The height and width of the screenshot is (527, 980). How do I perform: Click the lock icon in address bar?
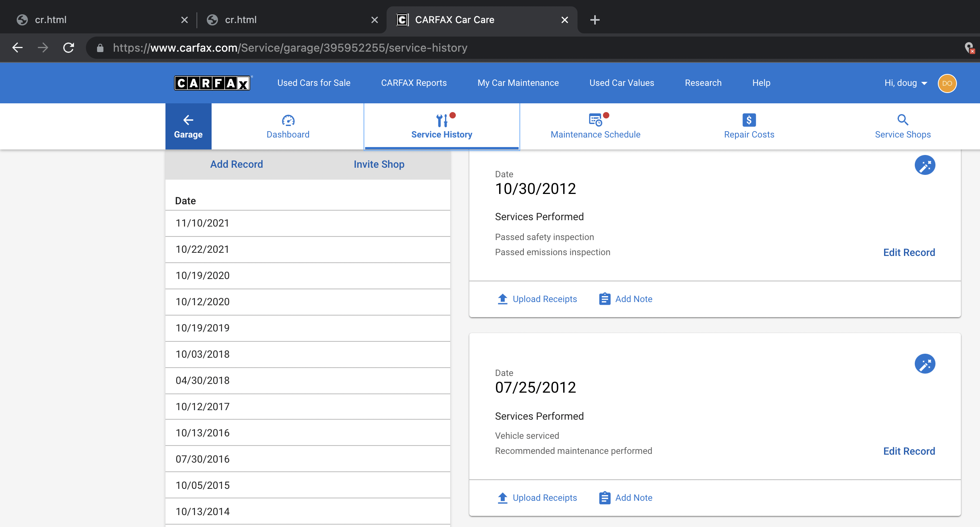[x=100, y=48]
